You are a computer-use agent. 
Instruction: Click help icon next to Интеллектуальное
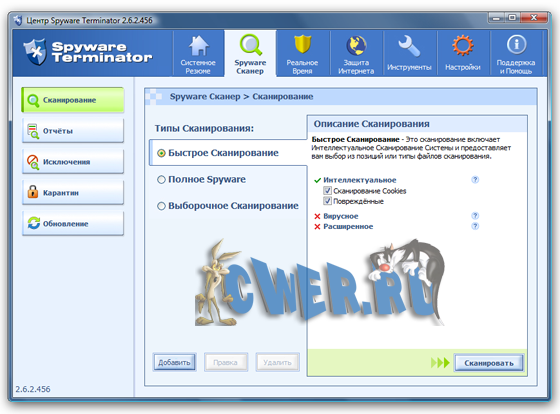click(475, 180)
